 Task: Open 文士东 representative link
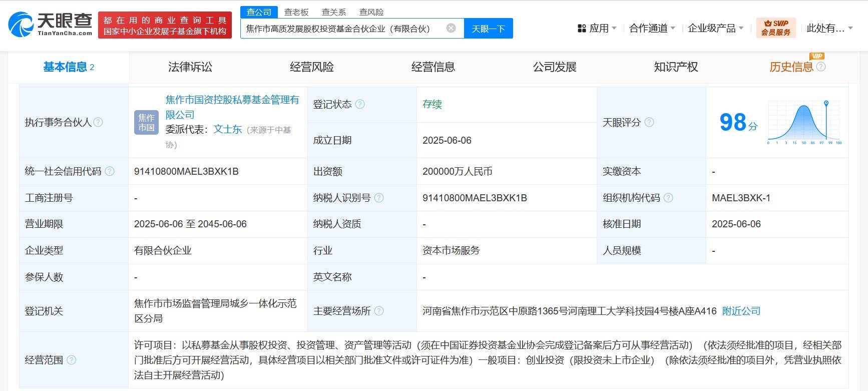(228, 129)
